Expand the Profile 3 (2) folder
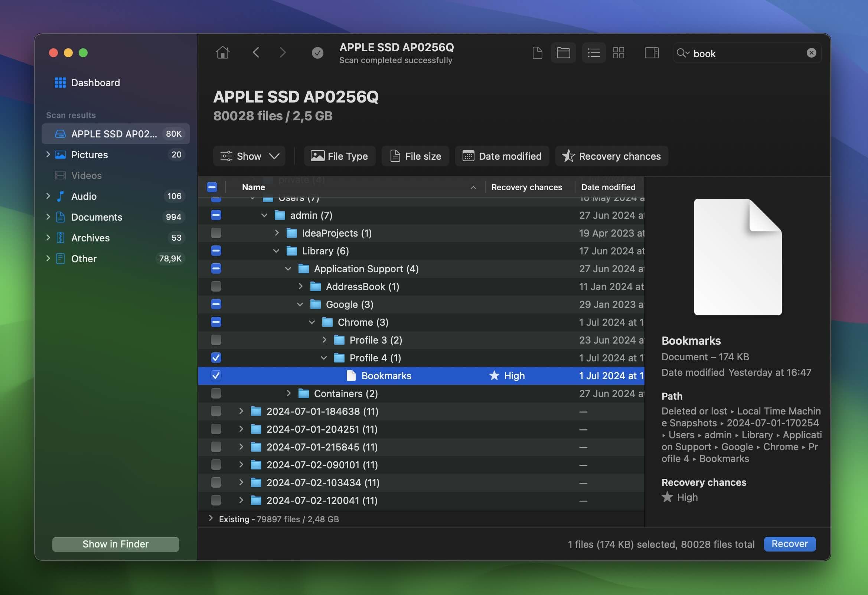Screen dimensions: 868x595 tap(324, 340)
